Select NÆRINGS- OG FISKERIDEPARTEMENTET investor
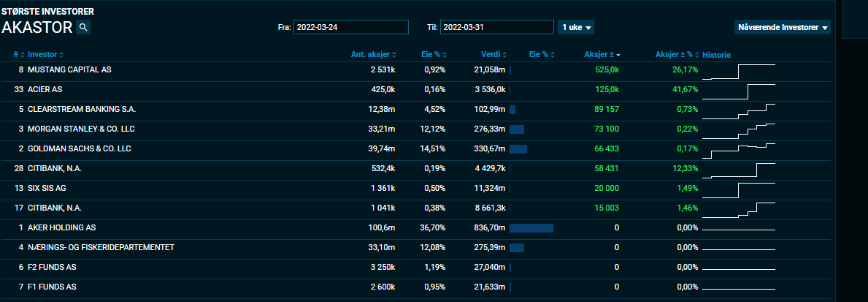Screen dimensions: 868x302 click(x=101, y=247)
